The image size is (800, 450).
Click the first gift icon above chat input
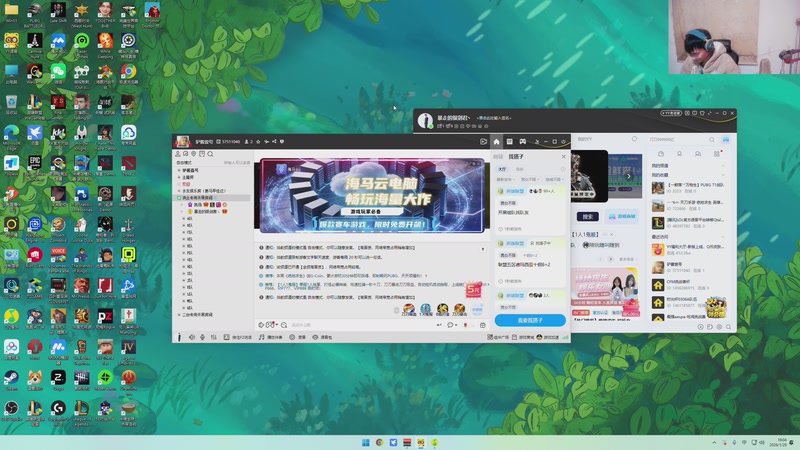[409, 309]
